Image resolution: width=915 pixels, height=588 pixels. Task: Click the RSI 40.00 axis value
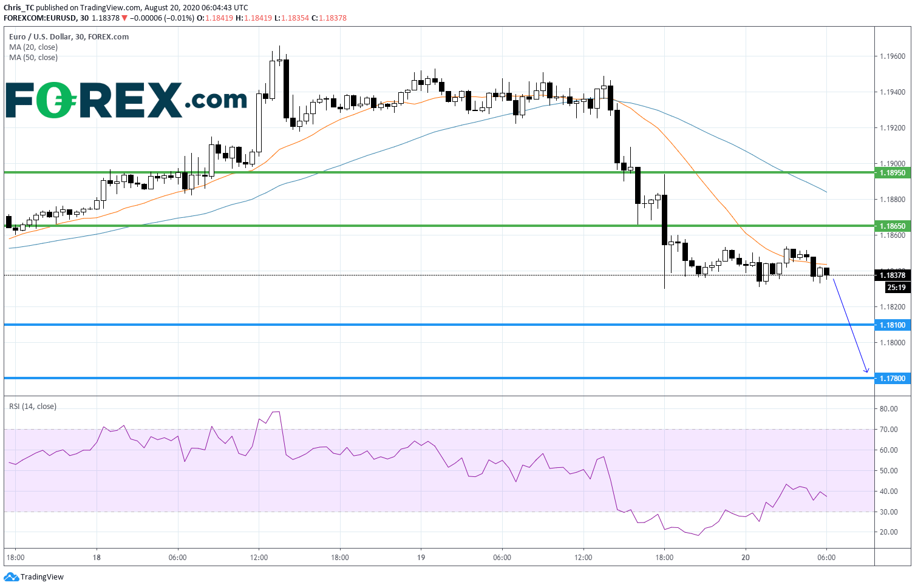(x=889, y=492)
